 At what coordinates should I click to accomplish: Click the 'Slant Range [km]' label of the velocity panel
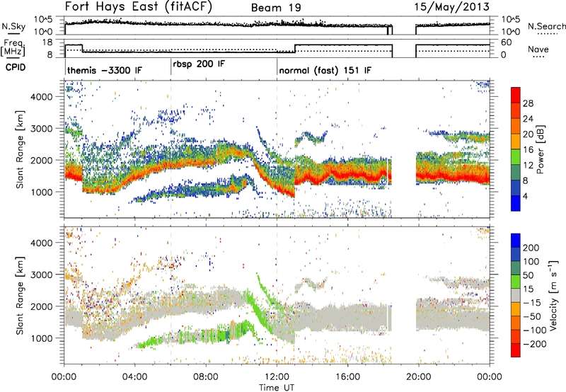(x=20, y=295)
